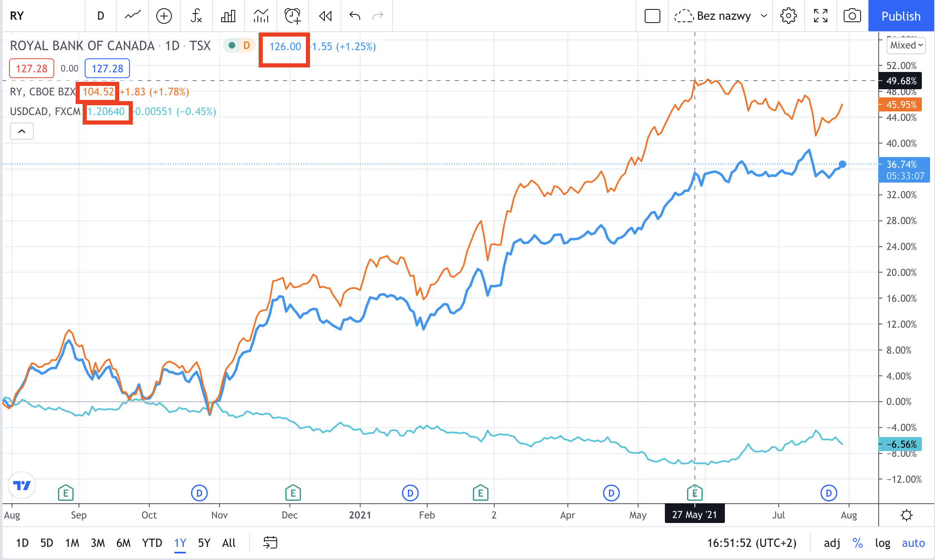
Task: Undo the last chart action
Action: (x=353, y=16)
